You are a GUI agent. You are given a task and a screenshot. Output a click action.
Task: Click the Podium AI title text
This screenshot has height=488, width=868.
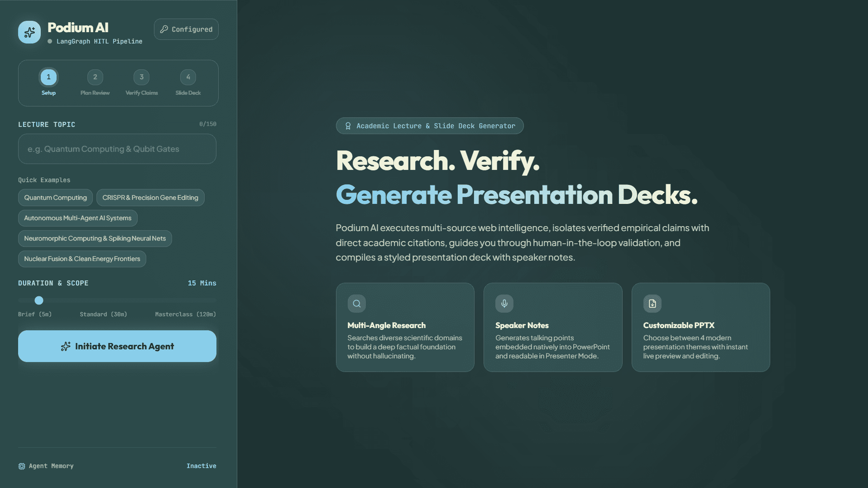click(78, 28)
